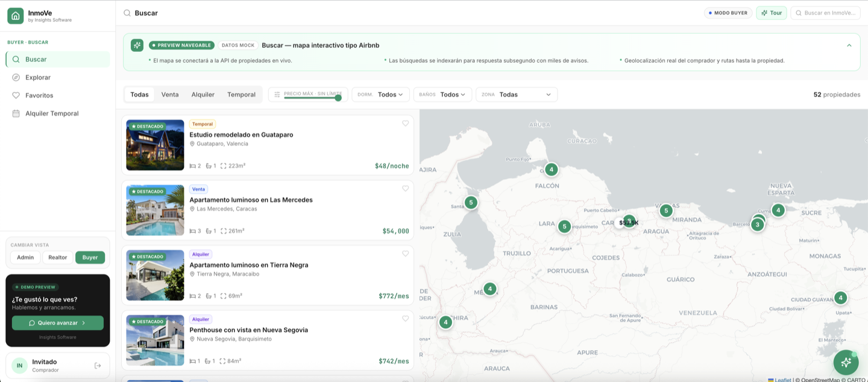Collapse the preview banner with chevron
The image size is (868, 382).
(x=849, y=45)
